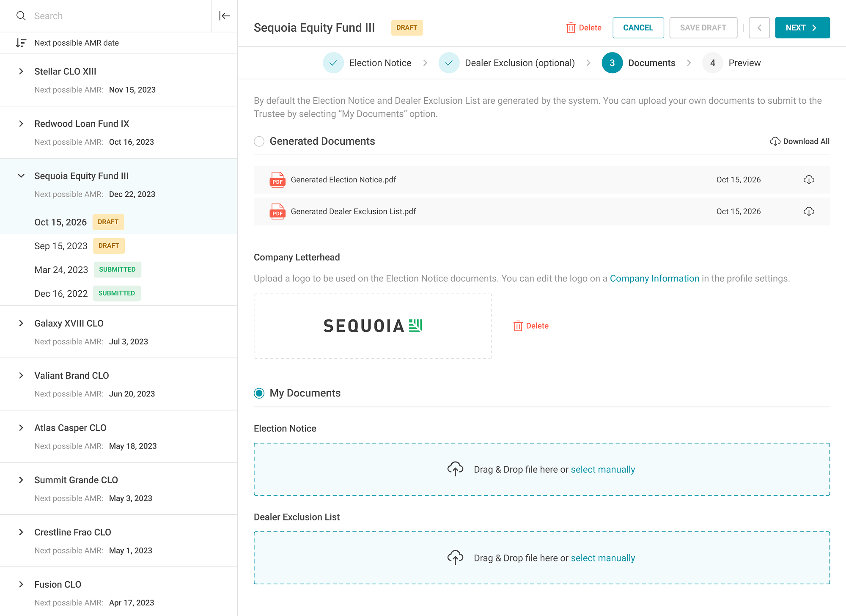Expand Summit Grande CLO
Viewport: 846px width, 616px height.
[21, 480]
